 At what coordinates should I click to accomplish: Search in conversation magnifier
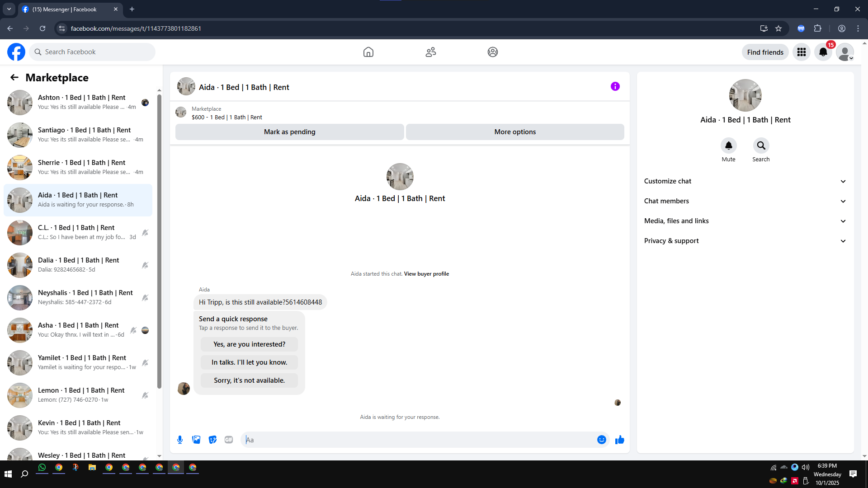click(x=761, y=145)
